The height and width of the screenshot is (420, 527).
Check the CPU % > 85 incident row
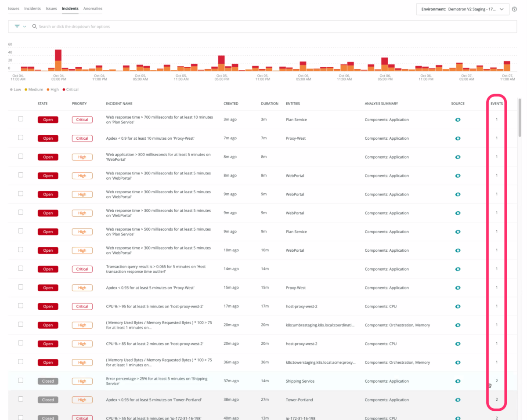21,343
